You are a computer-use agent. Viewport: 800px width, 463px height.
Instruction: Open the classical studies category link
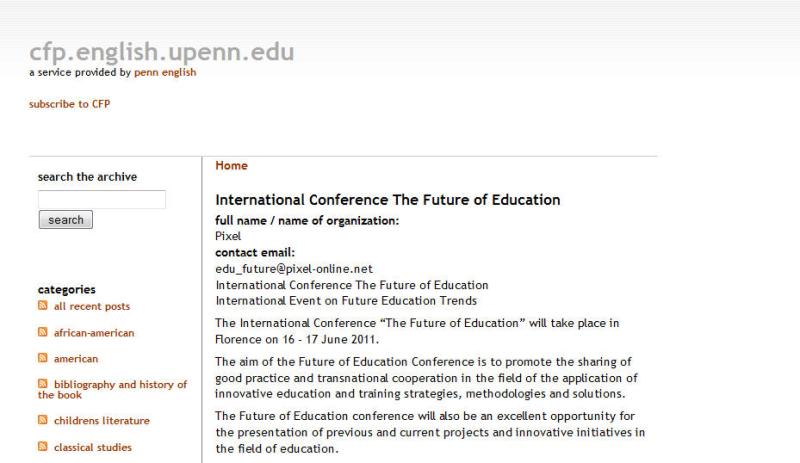pos(93,447)
